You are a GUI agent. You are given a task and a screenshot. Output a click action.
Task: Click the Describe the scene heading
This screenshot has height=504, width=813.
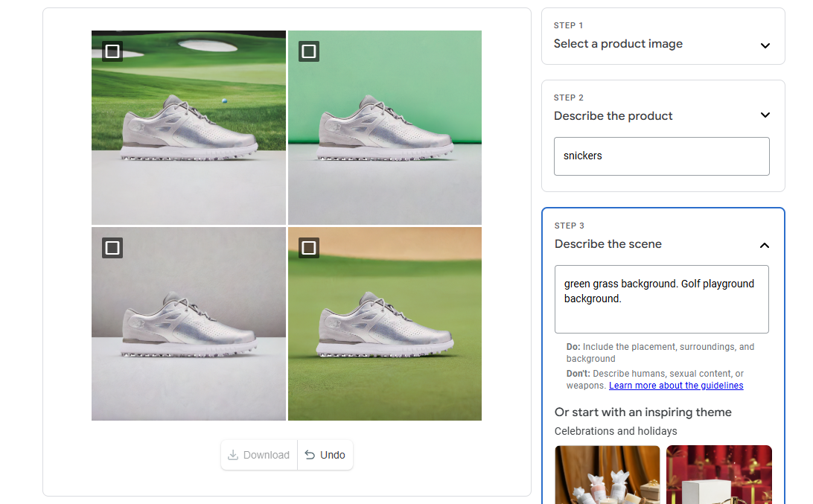point(608,243)
